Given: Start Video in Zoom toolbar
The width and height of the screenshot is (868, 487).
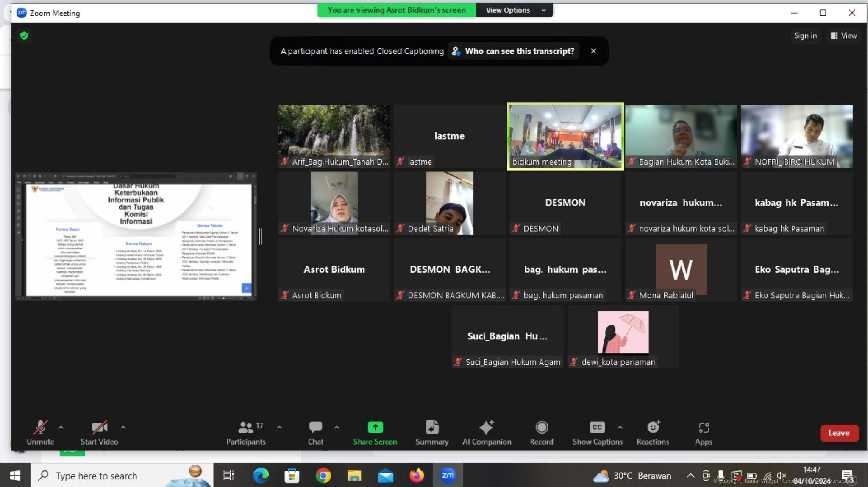Looking at the screenshot, I should point(99,432).
